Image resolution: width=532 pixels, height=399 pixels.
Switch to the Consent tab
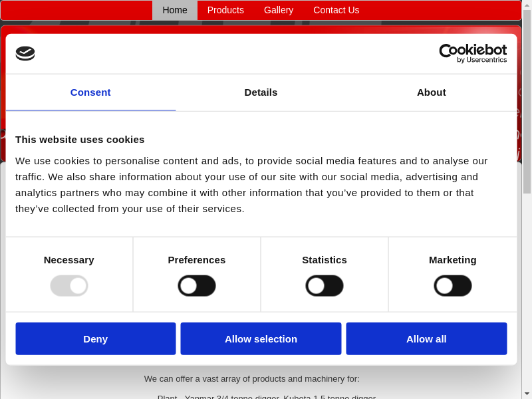pyautogui.click(x=90, y=92)
